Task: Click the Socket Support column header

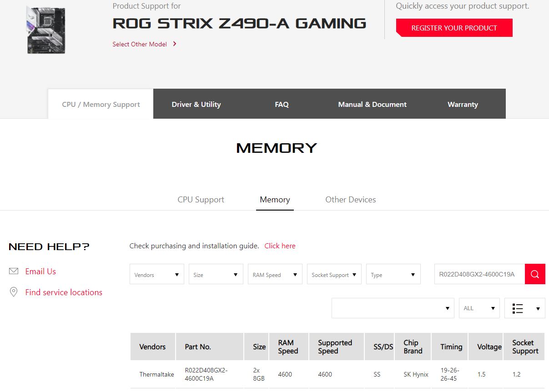Action: [x=525, y=347]
